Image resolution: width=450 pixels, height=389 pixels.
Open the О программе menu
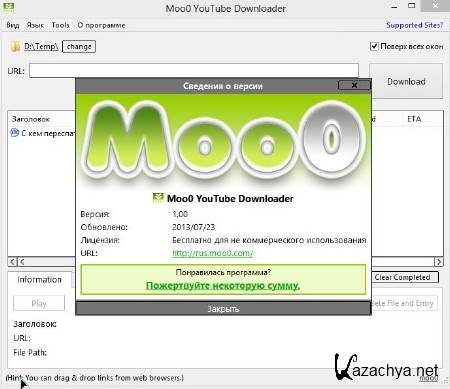point(101,25)
